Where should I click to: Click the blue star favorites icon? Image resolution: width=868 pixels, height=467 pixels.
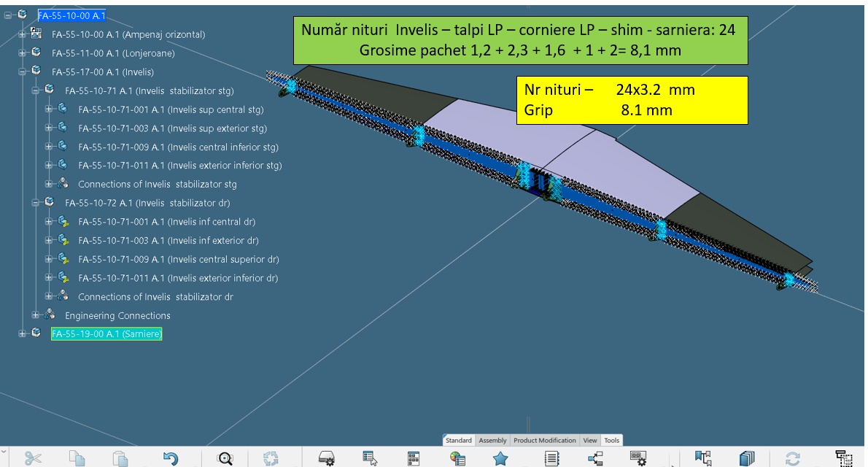500,458
